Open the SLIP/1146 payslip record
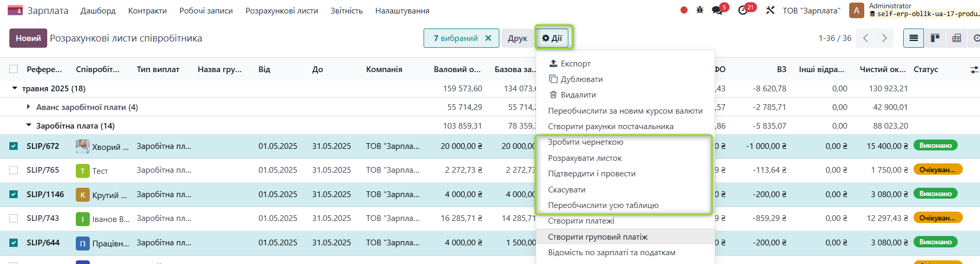Screen dimensions: 980x264 [x=45, y=194]
